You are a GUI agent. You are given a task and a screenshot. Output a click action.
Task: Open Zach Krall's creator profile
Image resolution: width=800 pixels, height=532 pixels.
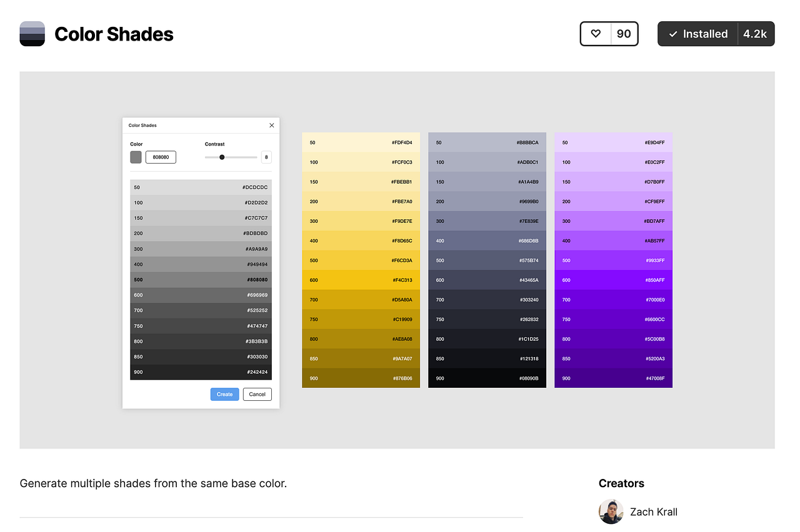click(x=654, y=511)
